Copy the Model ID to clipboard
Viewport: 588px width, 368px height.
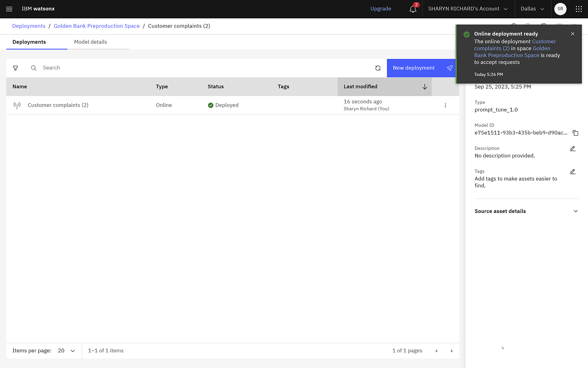tap(575, 133)
